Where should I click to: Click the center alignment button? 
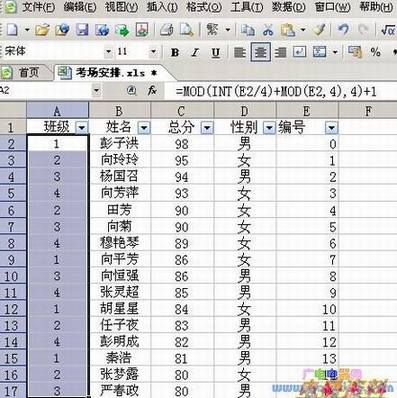(x=260, y=52)
